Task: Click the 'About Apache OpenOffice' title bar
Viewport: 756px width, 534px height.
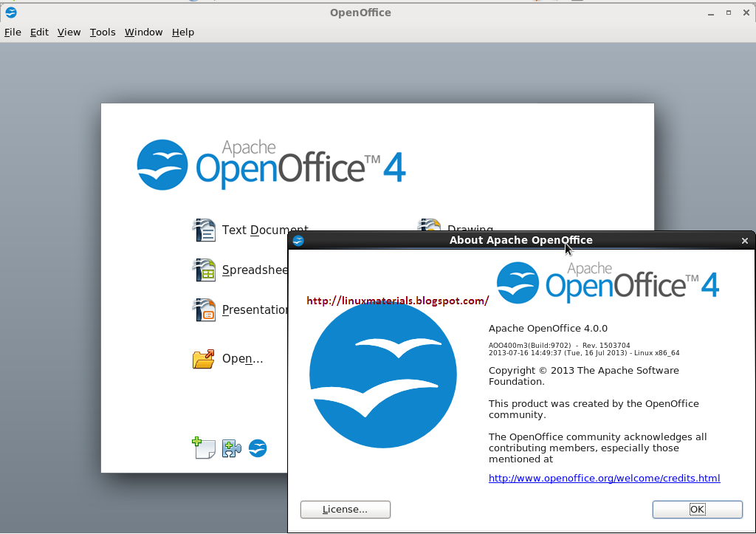Action: tap(520, 240)
